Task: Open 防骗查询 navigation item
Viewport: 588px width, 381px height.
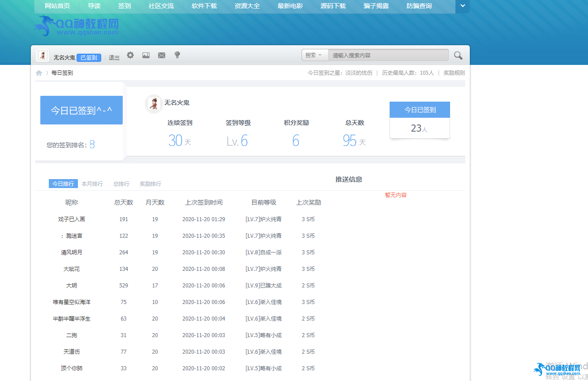Action: [x=419, y=6]
